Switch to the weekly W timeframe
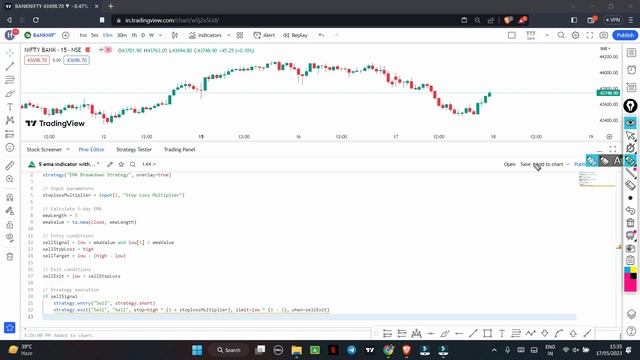 [x=151, y=36]
